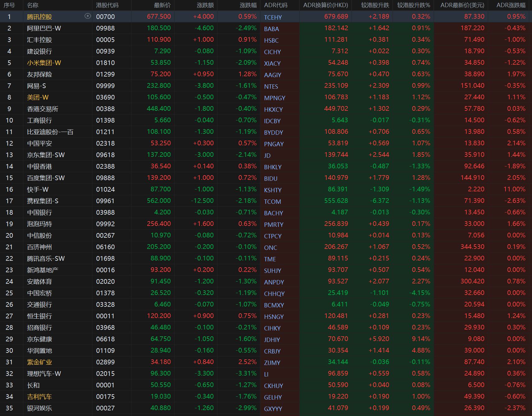This screenshot has width=532, height=416.
Task: Sort by 涨跌幅 column header
Action: pyautogui.click(x=248, y=5)
